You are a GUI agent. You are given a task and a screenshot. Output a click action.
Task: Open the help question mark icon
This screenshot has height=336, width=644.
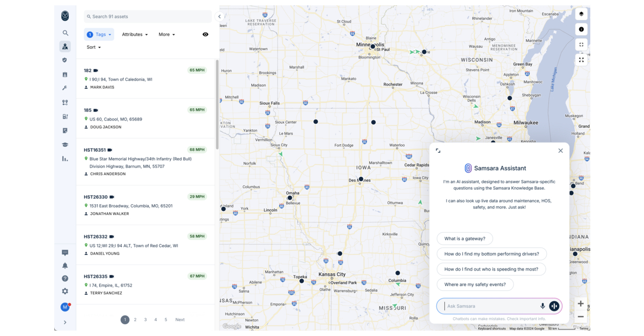pos(65,279)
